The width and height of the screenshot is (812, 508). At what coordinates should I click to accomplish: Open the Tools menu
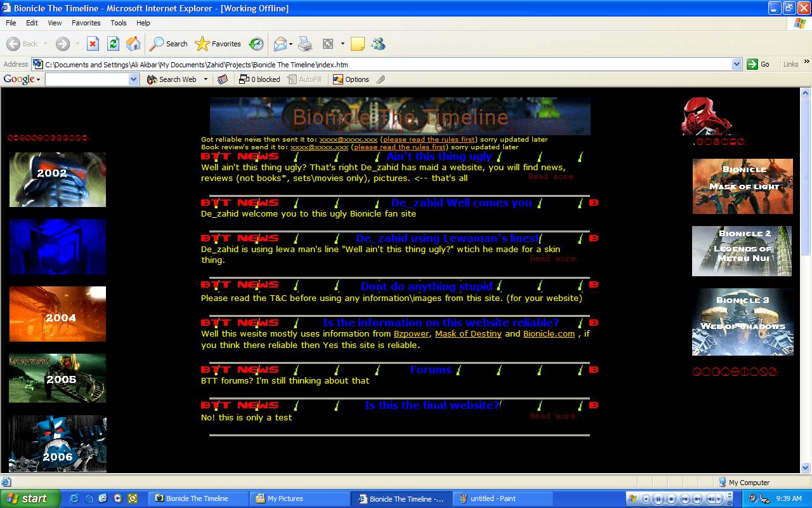coord(119,23)
